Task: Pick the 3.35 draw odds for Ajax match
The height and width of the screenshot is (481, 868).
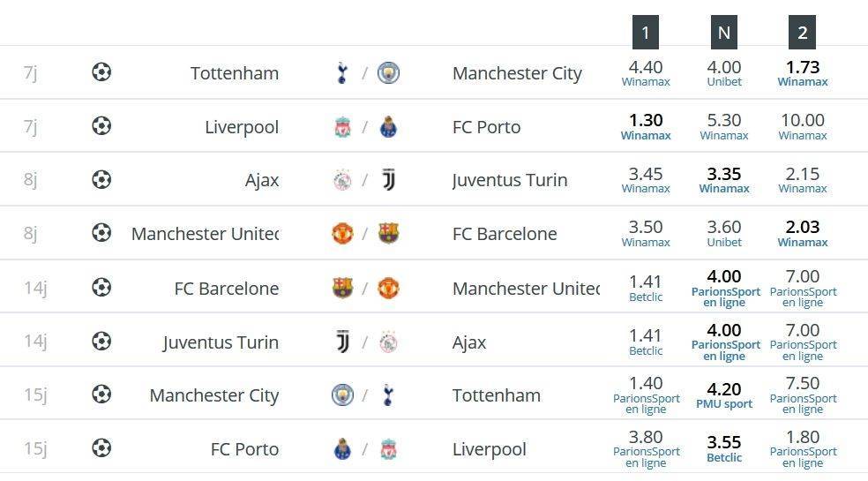Action: pos(724,180)
